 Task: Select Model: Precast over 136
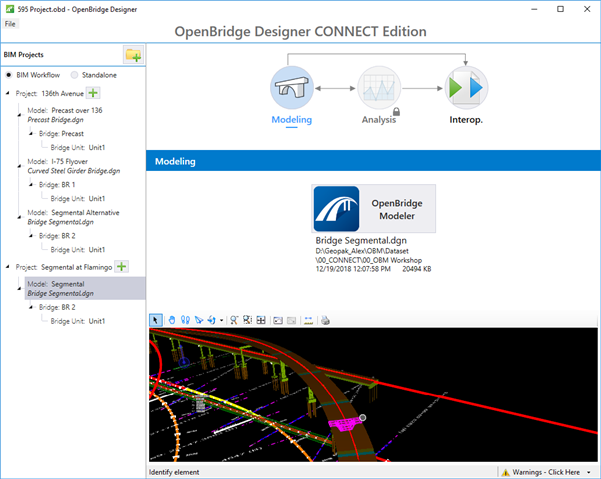(x=65, y=115)
